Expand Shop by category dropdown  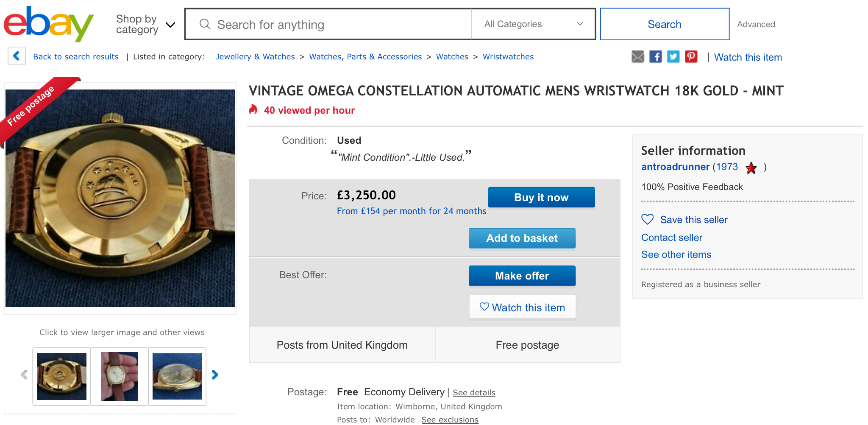click(145, 25)
